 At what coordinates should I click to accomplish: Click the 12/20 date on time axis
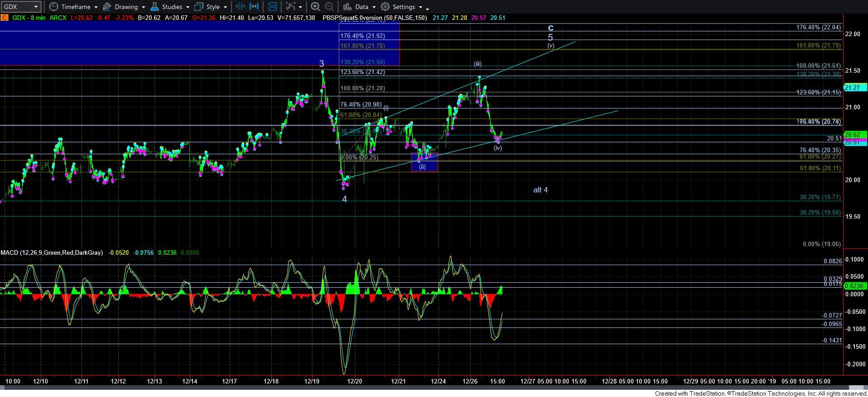354,381
